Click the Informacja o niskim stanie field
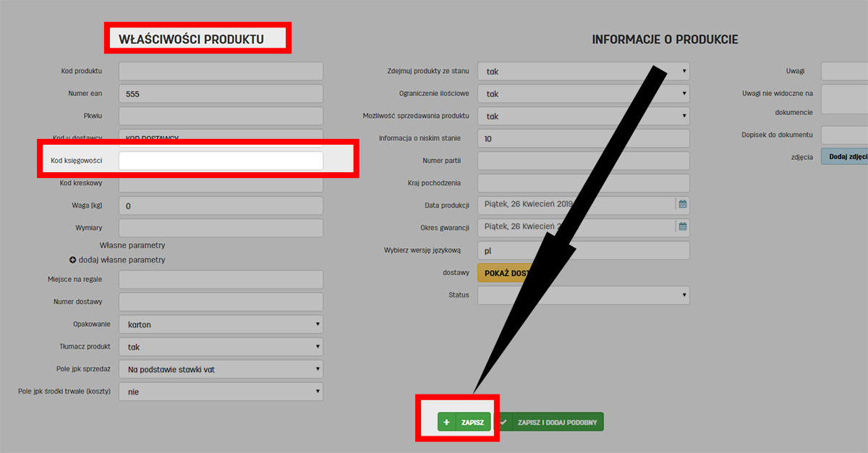The height and width of the screenshot is (453, 868). click(583, 138)
